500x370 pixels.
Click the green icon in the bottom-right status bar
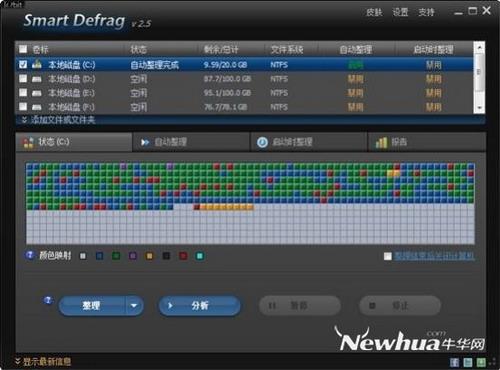[x=481, y=362]
